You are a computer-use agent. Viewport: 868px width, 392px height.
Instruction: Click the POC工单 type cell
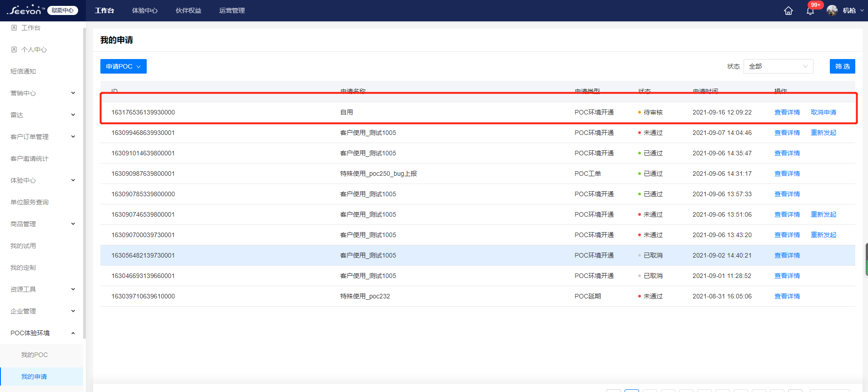coord(588,174)
